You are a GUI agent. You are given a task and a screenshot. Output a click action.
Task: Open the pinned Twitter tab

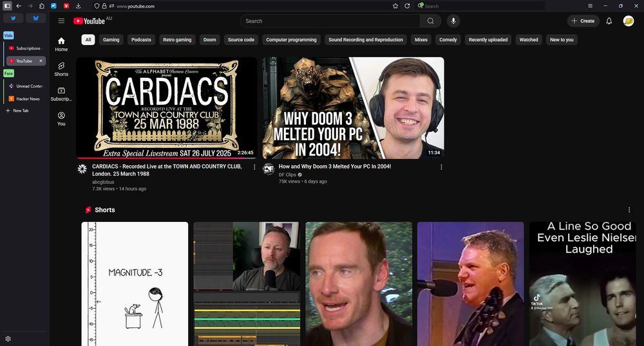13,19
